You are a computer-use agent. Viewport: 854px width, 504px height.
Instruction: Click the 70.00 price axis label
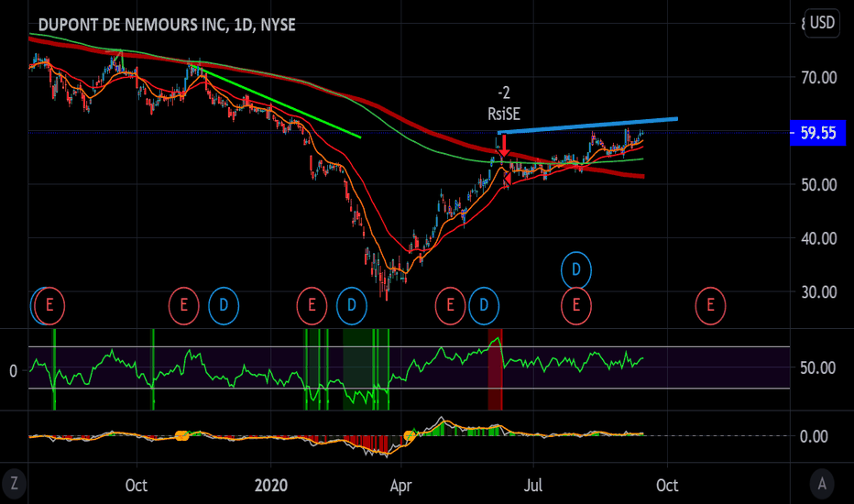coord(818,77)
